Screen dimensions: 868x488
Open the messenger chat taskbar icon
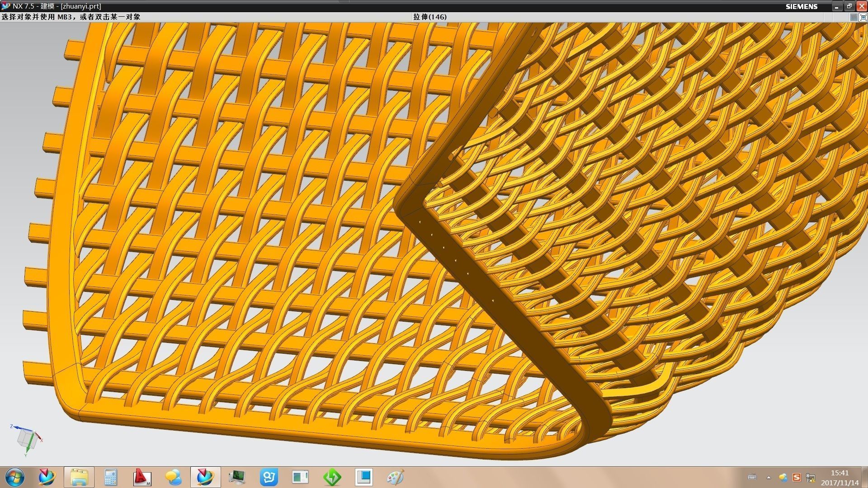click(x=174, y=477)
